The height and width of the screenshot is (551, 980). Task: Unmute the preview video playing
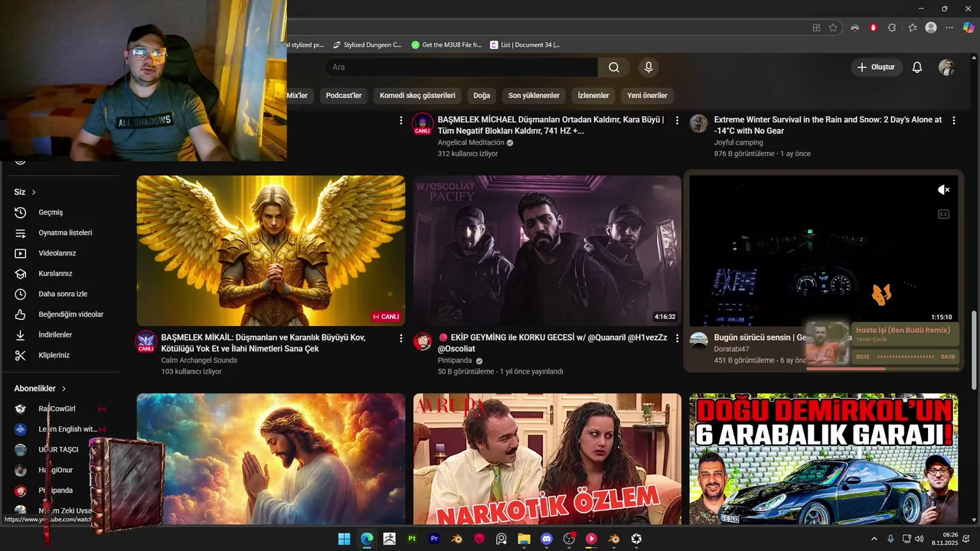coord(943,190)
